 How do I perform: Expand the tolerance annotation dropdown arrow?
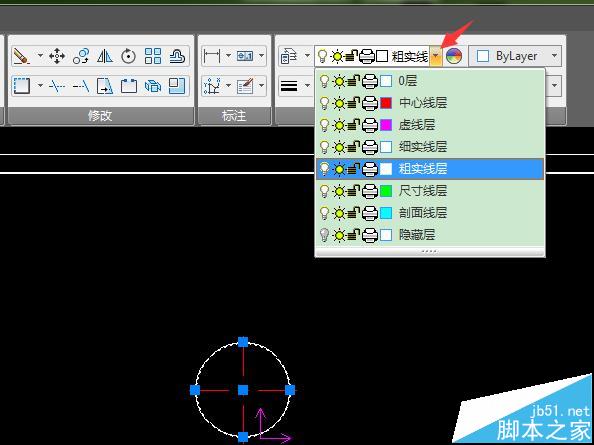(x=261, y=56)
